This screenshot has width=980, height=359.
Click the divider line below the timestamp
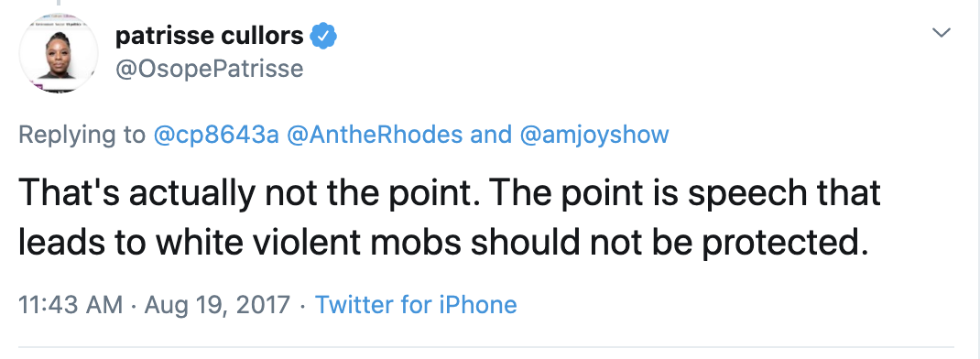(486, 346)
